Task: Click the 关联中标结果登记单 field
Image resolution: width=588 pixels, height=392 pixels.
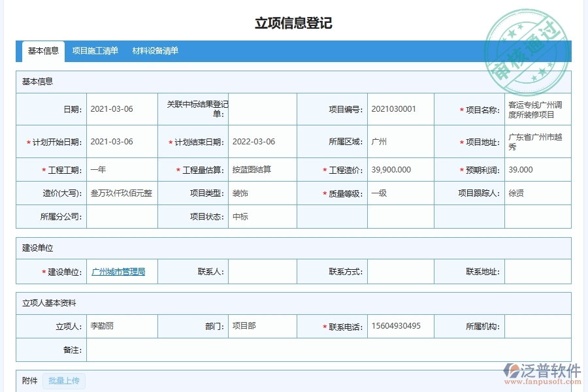Action: [260, 109]
